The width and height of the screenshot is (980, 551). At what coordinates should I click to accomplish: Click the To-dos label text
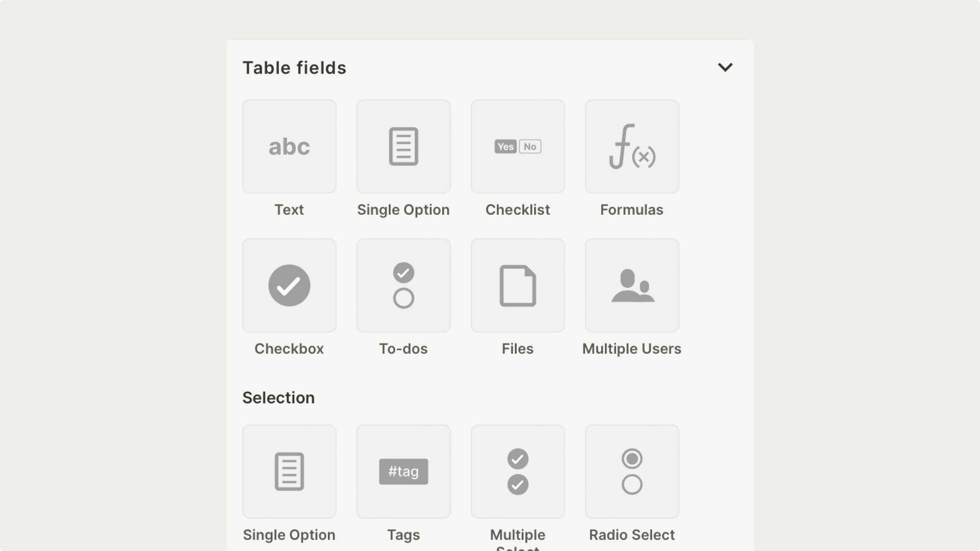[x=403, y=349]
